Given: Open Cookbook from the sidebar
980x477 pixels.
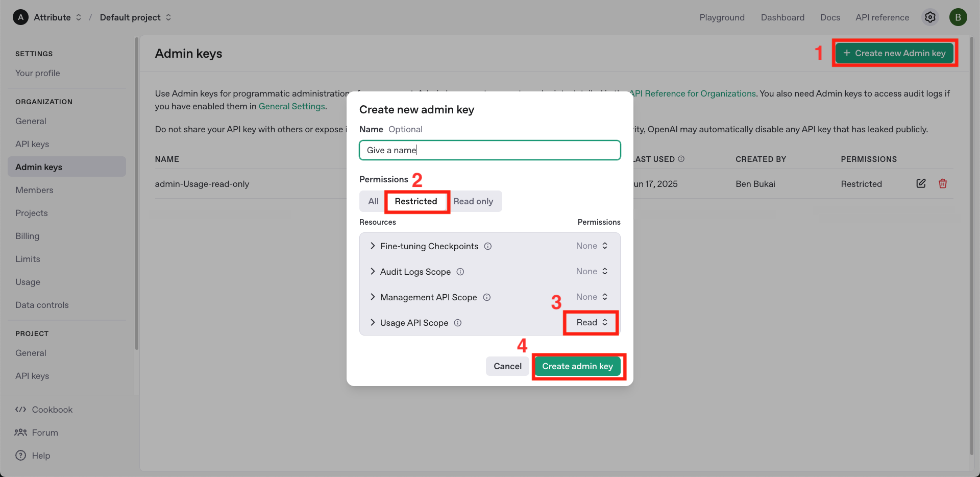Looking at the screenshot, I should (x=44, y=410).
